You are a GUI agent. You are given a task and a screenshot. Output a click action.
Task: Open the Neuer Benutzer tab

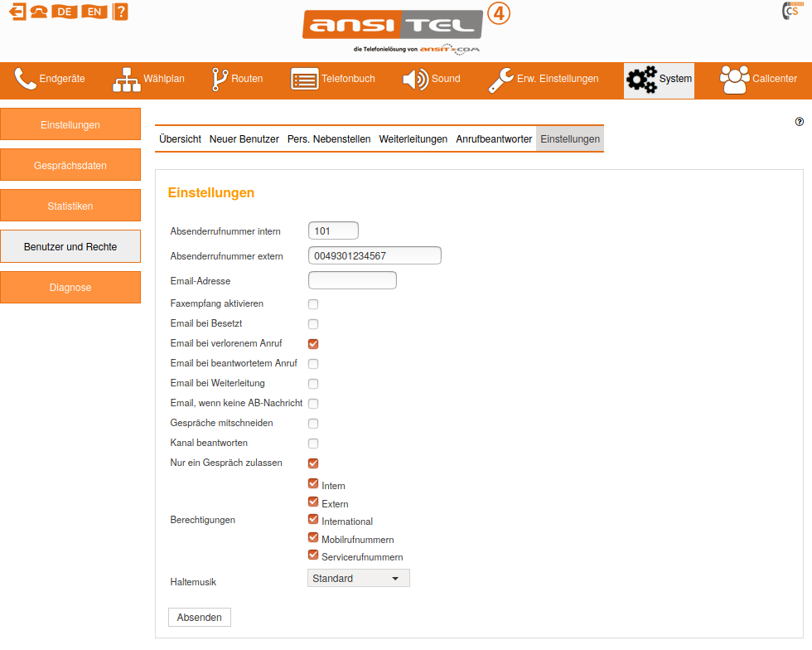coord(244,139)
